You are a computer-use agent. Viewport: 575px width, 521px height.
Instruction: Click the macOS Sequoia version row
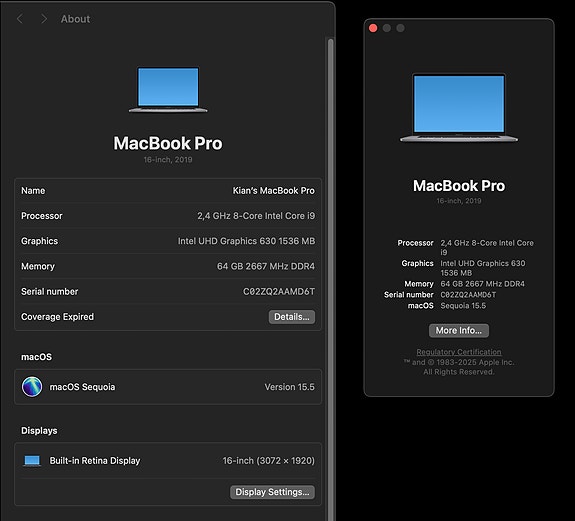click(x=168, y=387)
